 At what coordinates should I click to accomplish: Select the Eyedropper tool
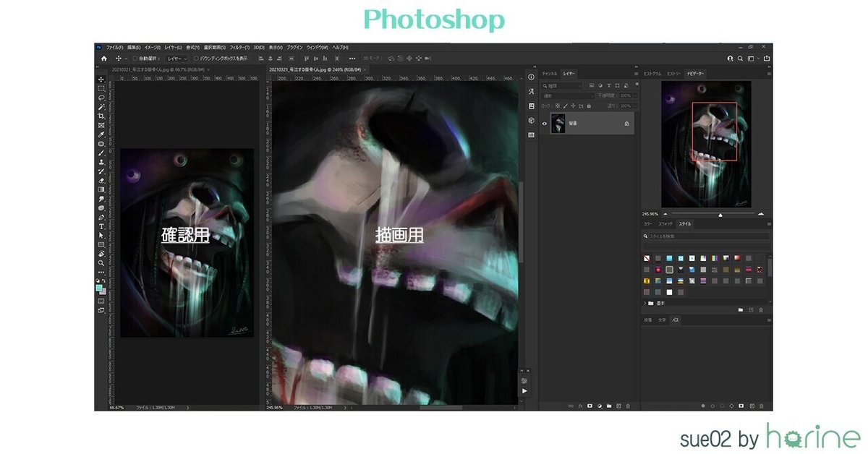[101, 134]
